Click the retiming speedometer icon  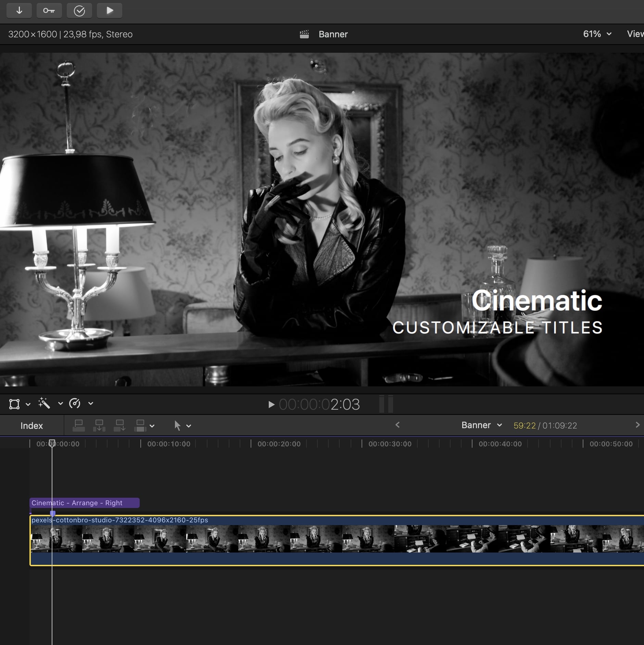coord(75,404)
